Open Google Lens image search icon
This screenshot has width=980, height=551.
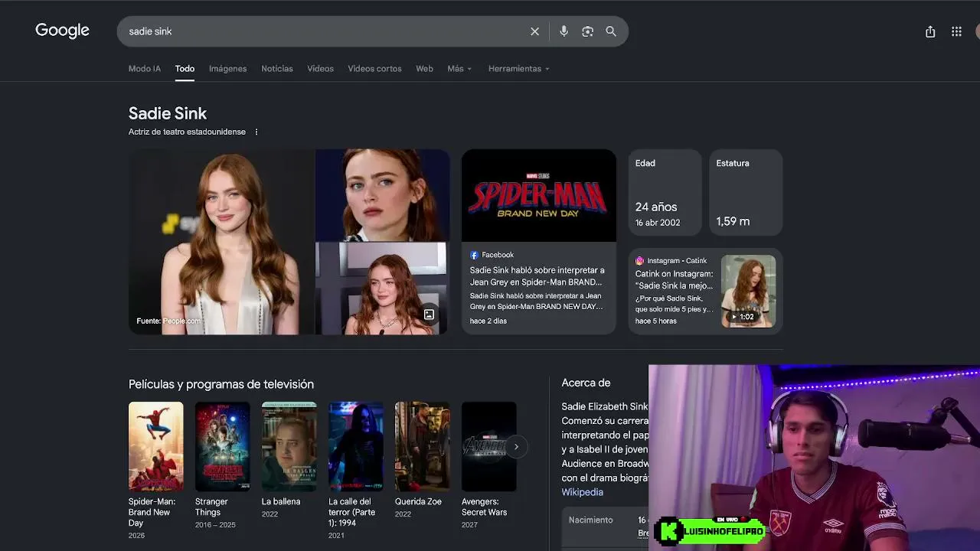click(x=587, y=31)
